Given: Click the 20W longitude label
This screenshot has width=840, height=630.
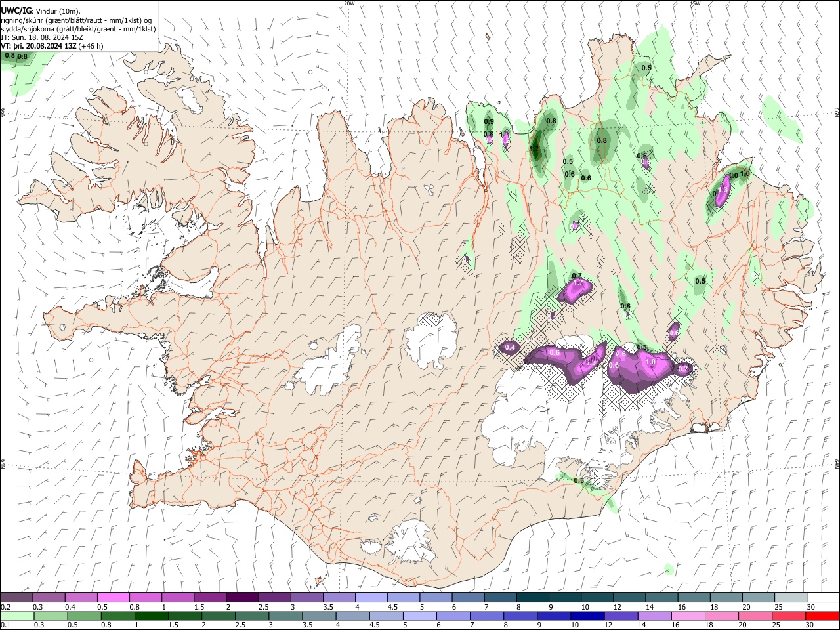Looking at the screenshot, I should pos(349,3).
